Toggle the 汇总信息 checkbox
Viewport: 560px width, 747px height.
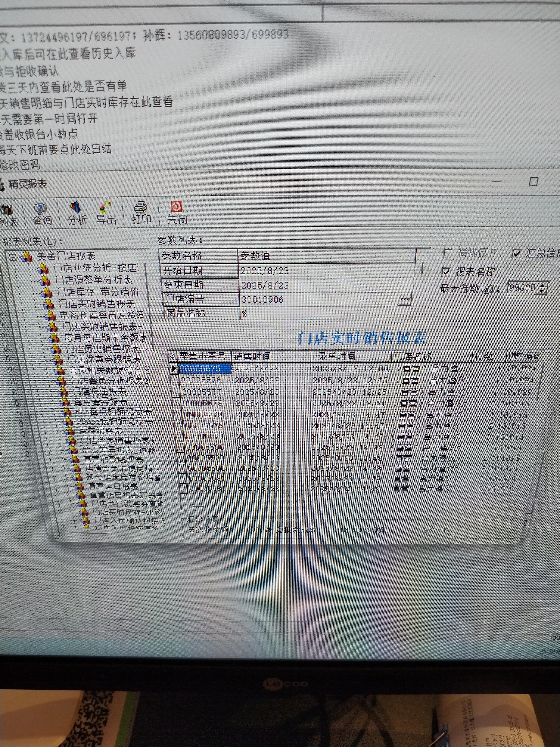coord(516,253)
